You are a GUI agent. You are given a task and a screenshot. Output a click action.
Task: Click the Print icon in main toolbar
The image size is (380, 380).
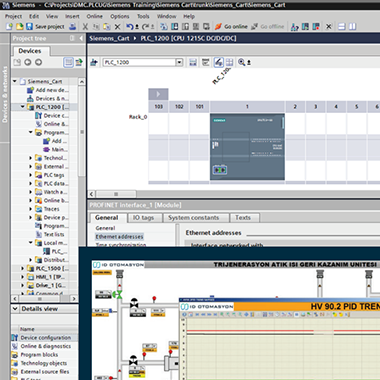point(72,26)
